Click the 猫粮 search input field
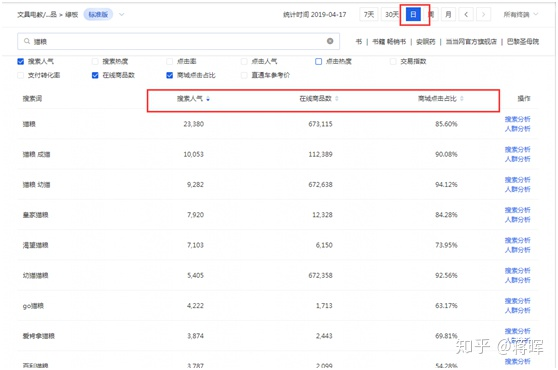 click(178, 41)
